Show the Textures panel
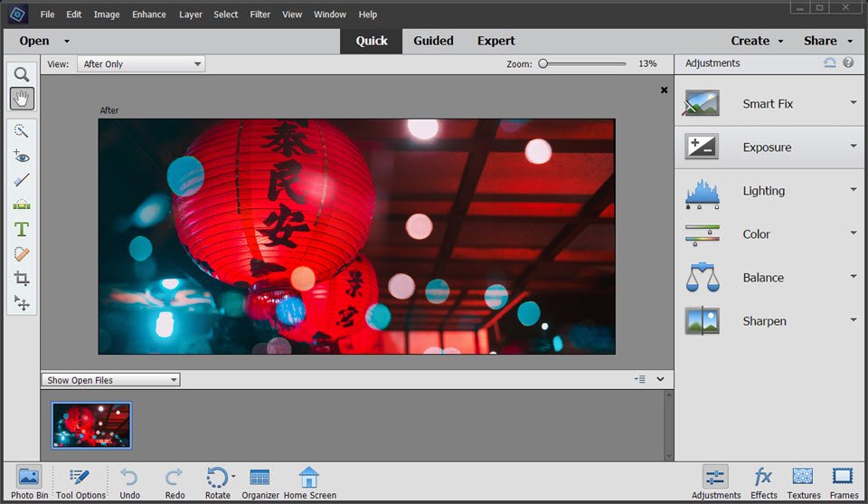This screenshot has height=504, width=868. (x=803, y=482)
